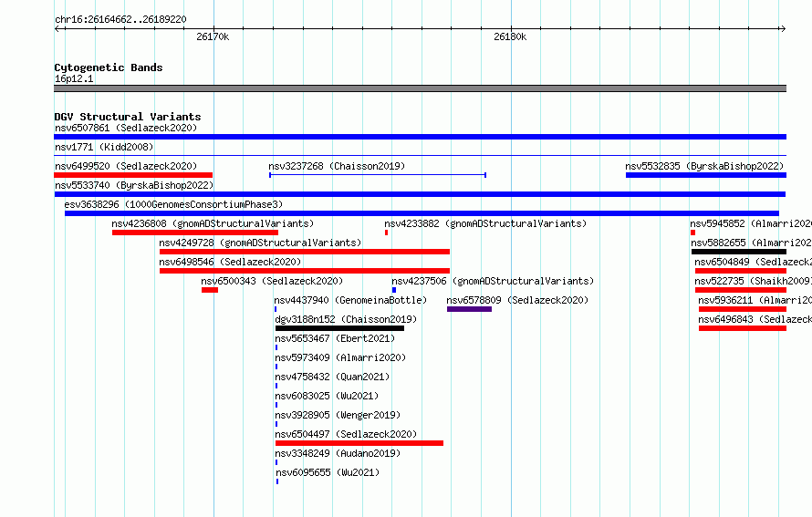812x517 pixels.
Task: Select the blue nsv6507861 variant bar
Action: tap(420, 137)
